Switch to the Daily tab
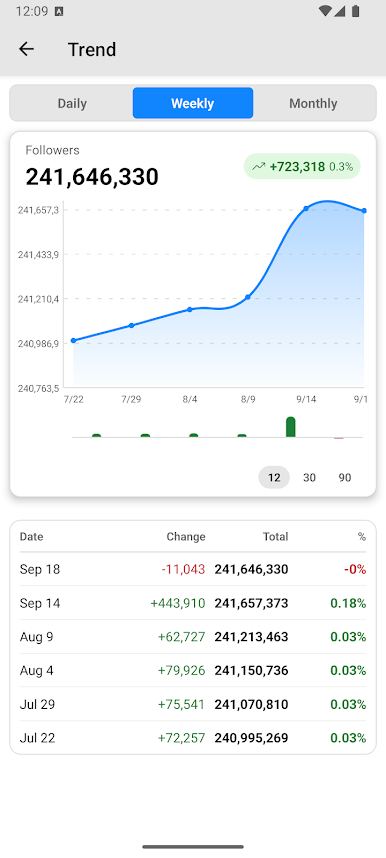Viewport: 386px width, 858px height. [72, 103]
